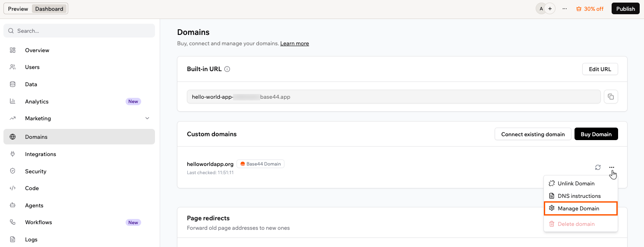
Task: Click the Users people icon
Action: point(13,67)
